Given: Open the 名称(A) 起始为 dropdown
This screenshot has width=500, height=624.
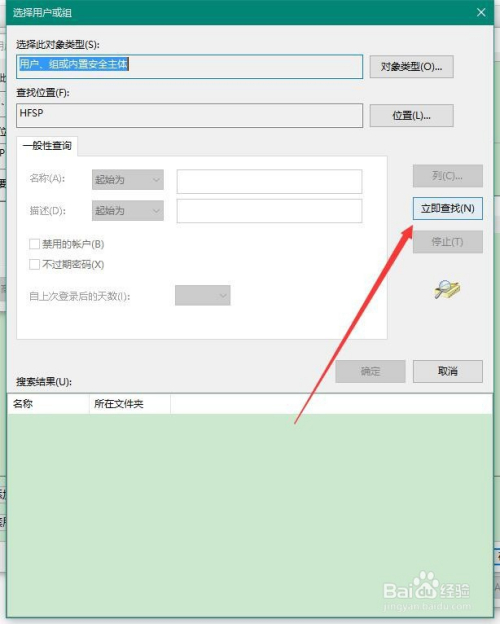Looking at the screenshot, I should coord(128,180).
